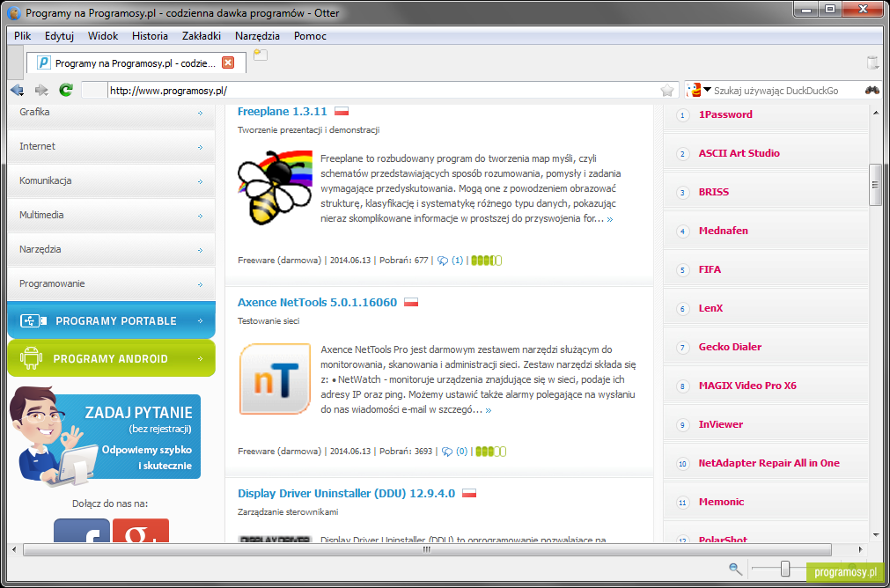Click the page favicon on the tab
Screen dimensions: 890x588
(44, 63)
